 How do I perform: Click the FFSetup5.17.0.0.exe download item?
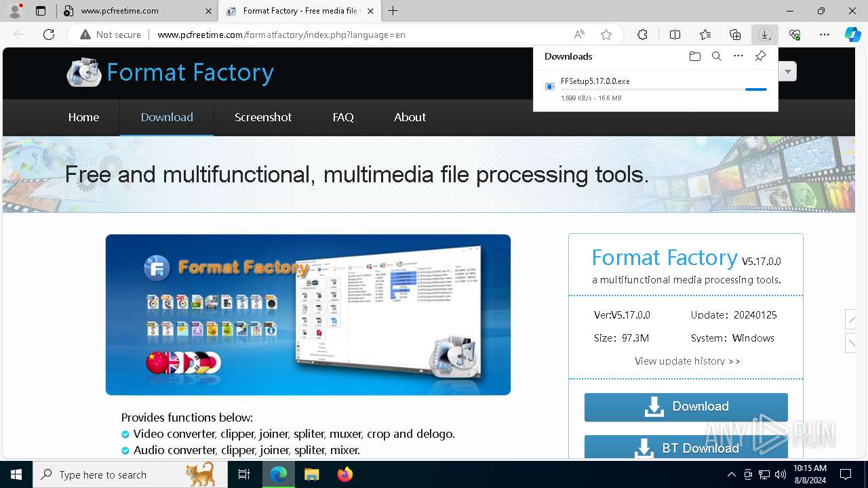click(656, 89)
